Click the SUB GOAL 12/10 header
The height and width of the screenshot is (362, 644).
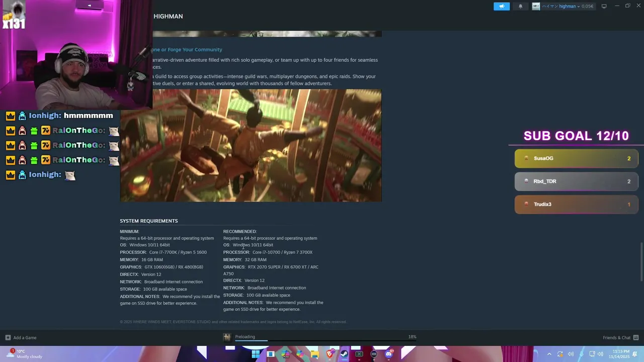click(576, 136)
